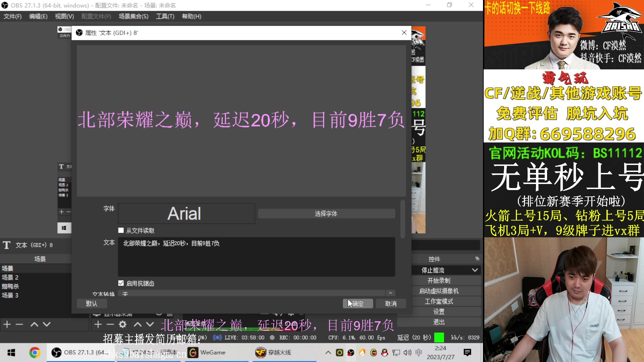Open the 视图(V) menu

[x=64, y=16]
